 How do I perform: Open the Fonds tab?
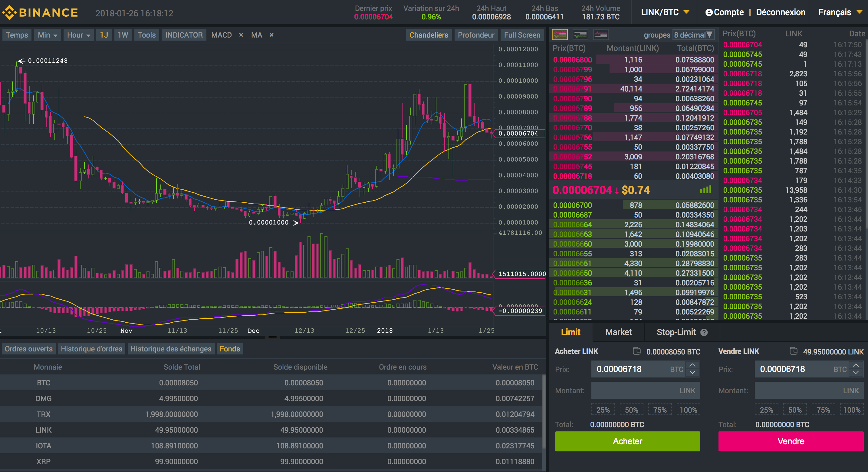[230, 349]
